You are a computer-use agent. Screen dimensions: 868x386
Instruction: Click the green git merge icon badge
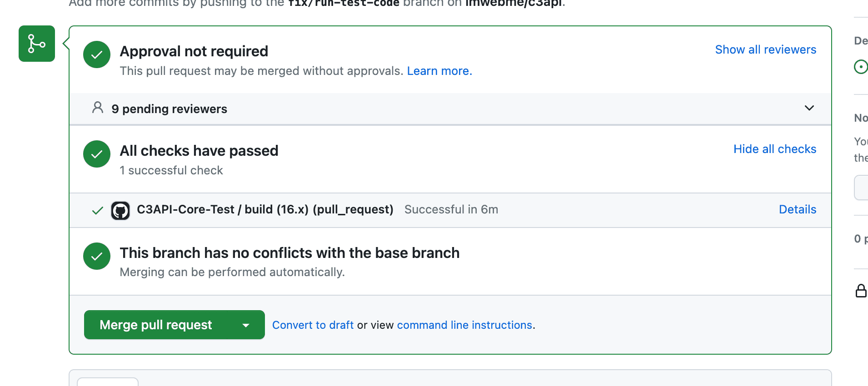[x=36, y=44]
